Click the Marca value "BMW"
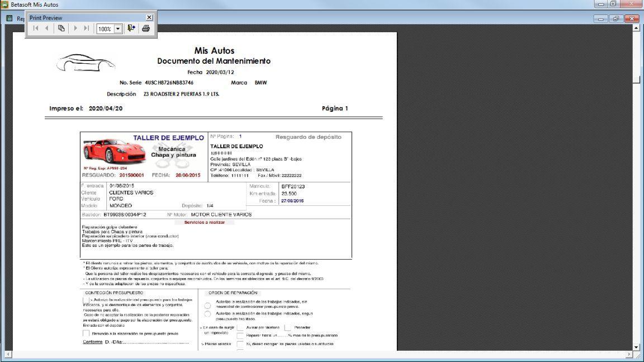 [x=261, y=83]
